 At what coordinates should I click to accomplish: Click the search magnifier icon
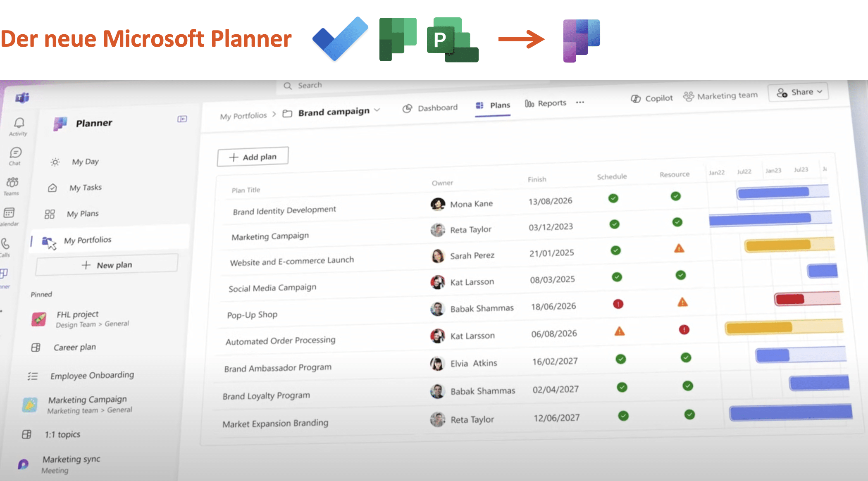click(288, 86)
